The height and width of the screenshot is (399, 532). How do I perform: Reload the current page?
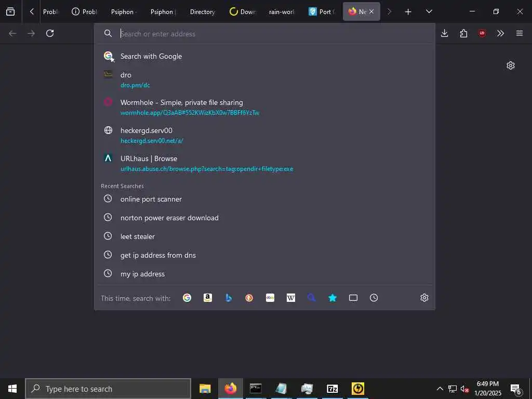point(50,33)
